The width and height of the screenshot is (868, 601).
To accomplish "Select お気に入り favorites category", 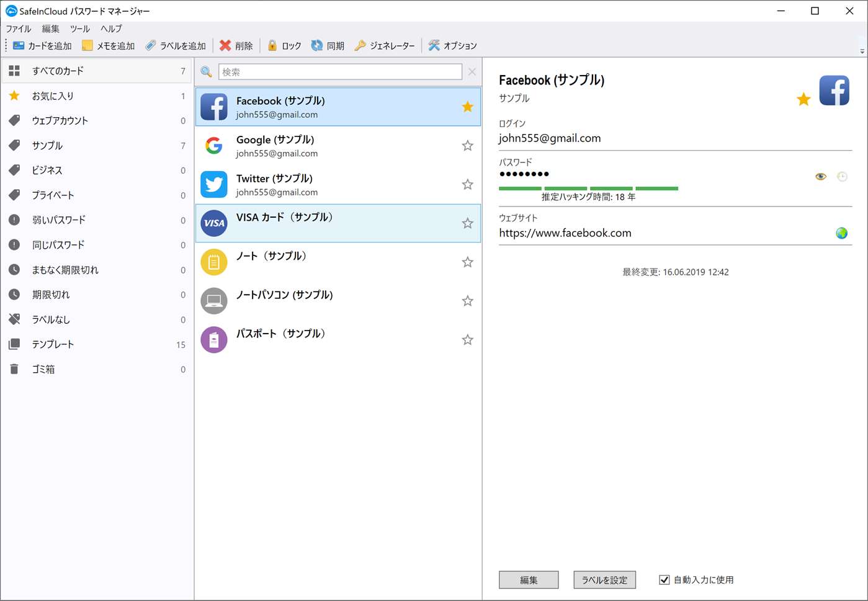I will 97,96.
